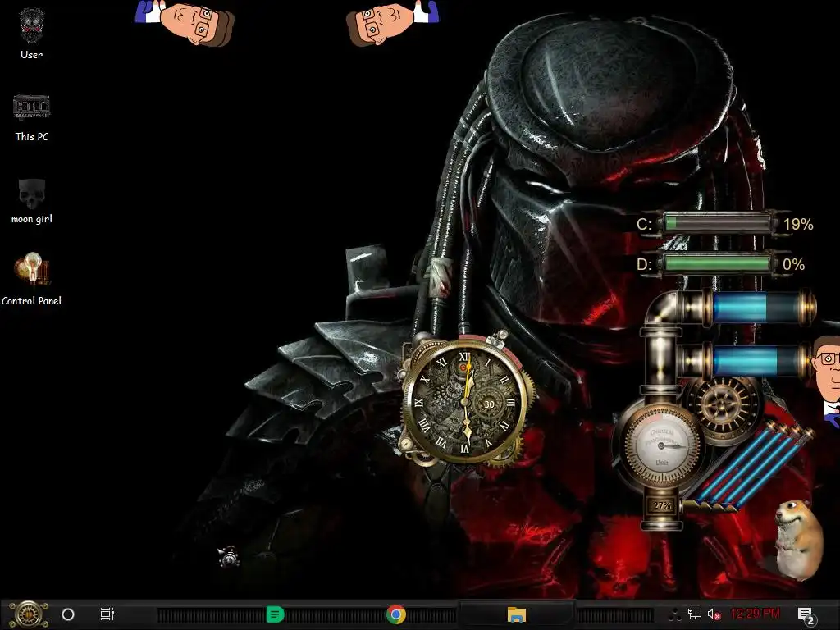Image resolution: width=840 pixels, height=630 pixels.
Task: Click the hamster desktop mascot
Action: pos(798,540)
